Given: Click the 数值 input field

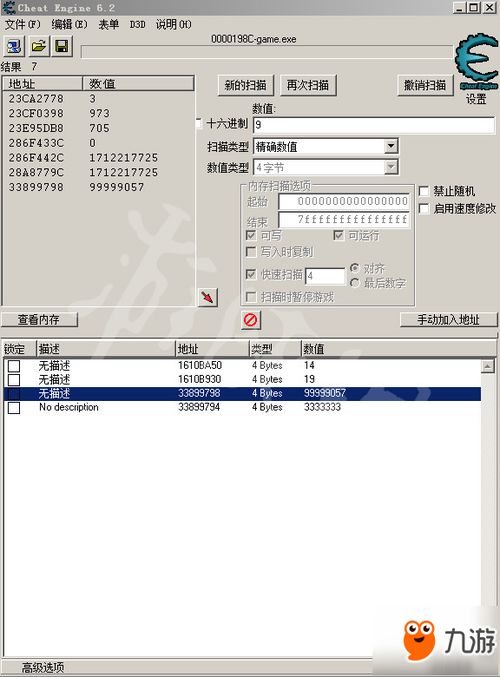Looking at the screenshot, I should (x=374, y=125).
